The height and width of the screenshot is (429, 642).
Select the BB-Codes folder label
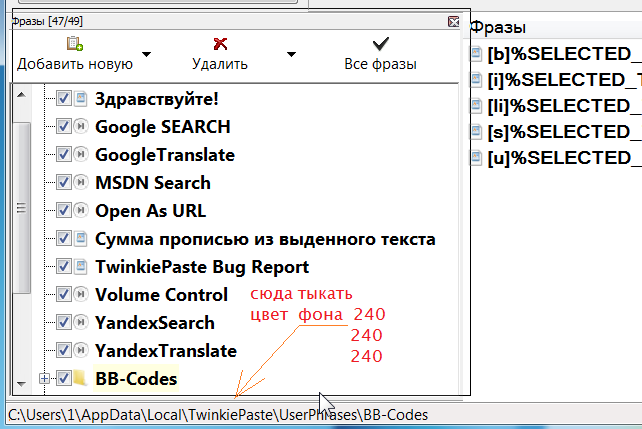pyautogui.click(x=136, y=378)
